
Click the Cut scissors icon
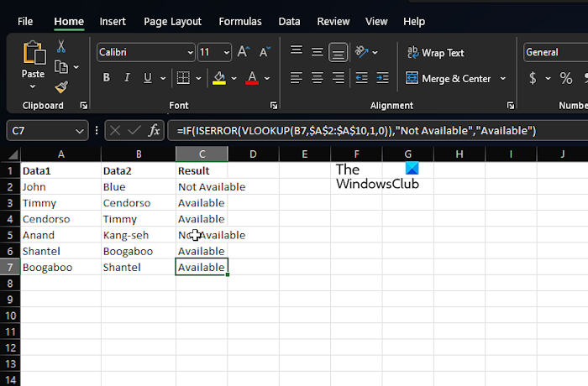coord(61,47)
